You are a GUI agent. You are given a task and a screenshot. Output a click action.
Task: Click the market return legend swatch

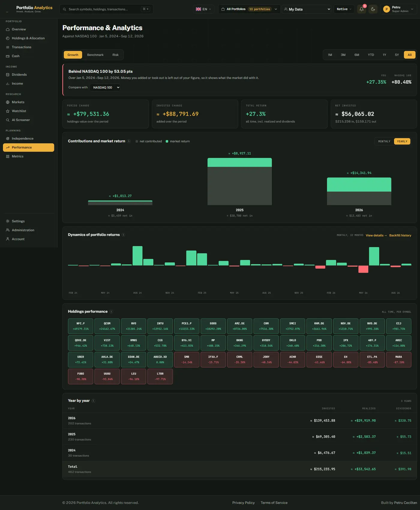click(167, 141)
